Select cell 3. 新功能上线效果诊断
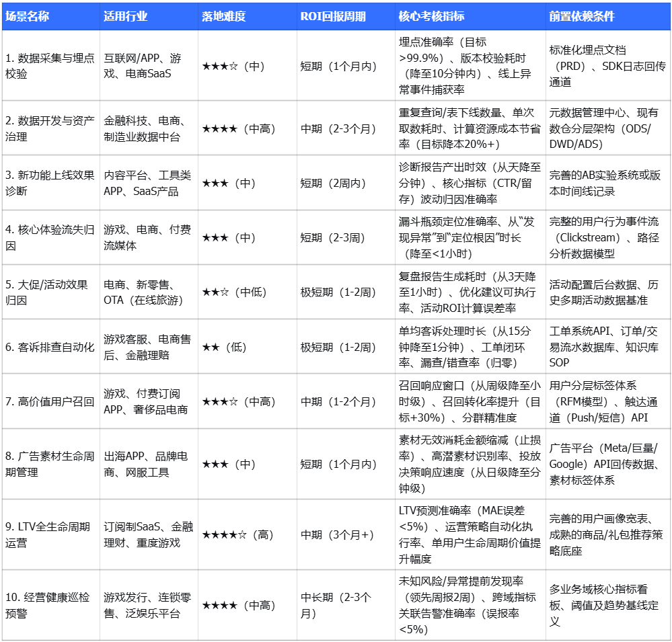The width and height of the screenshot is (672, 642). (x=51, y=182)
